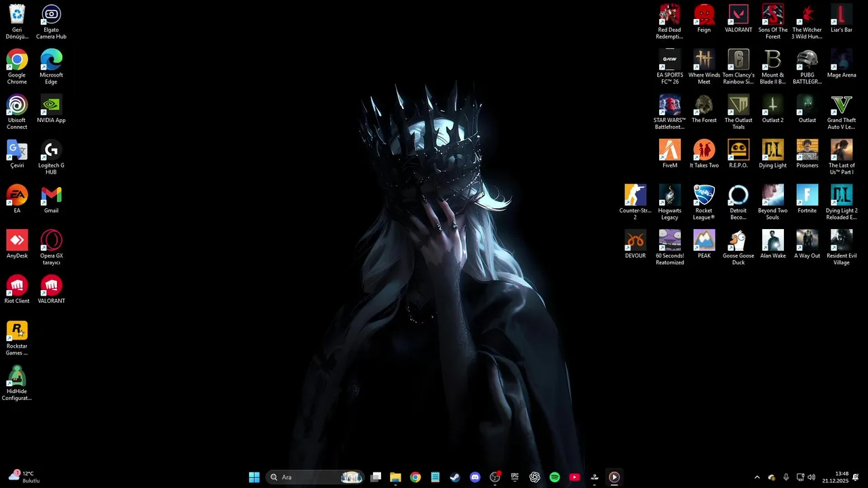Open the Outlast 2 shortcut
Screen dimensions: 868x488
(x=773, y=110)
